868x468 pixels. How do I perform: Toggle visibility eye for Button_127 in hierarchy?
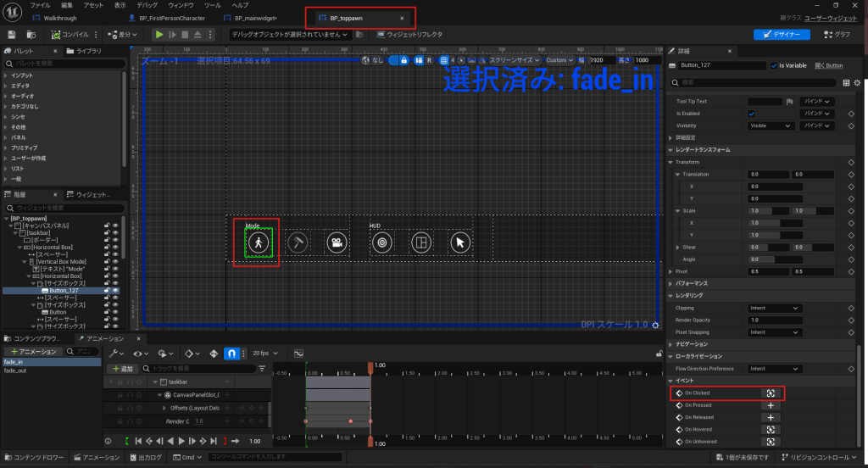[x=115, y=290]
